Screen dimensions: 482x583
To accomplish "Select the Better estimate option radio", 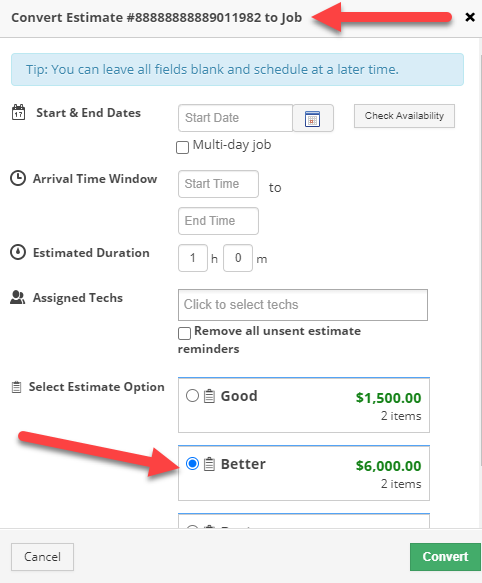I will [x=192, y=464].
